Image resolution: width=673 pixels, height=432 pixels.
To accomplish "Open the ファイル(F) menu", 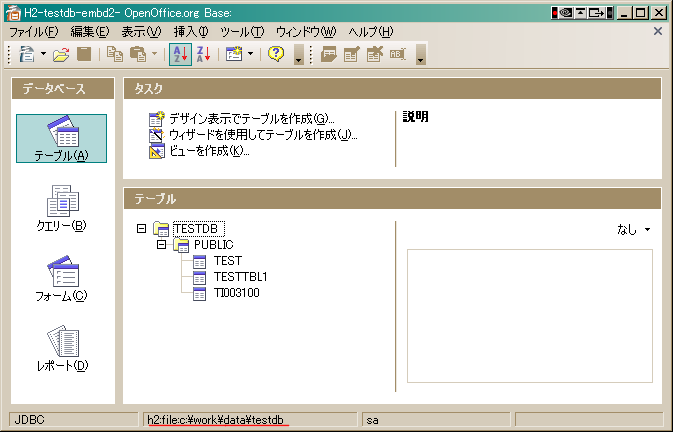I will pos(33,32).
